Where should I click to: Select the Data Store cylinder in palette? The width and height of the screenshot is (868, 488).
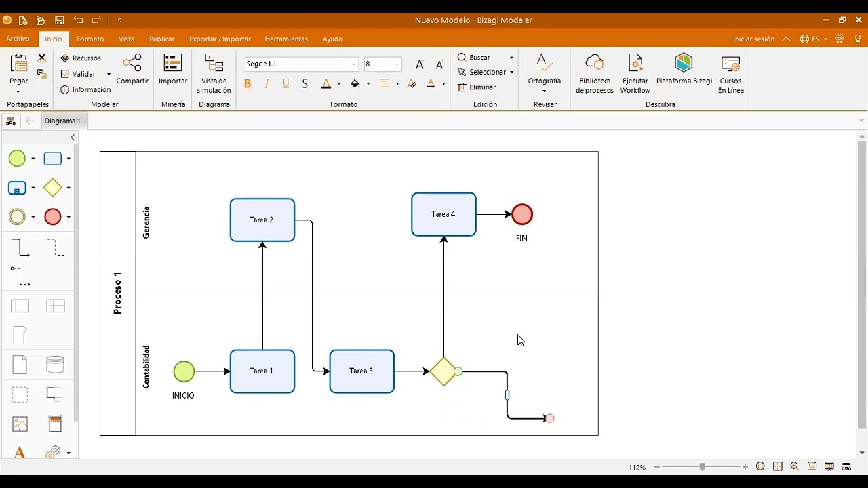(56, 365)
